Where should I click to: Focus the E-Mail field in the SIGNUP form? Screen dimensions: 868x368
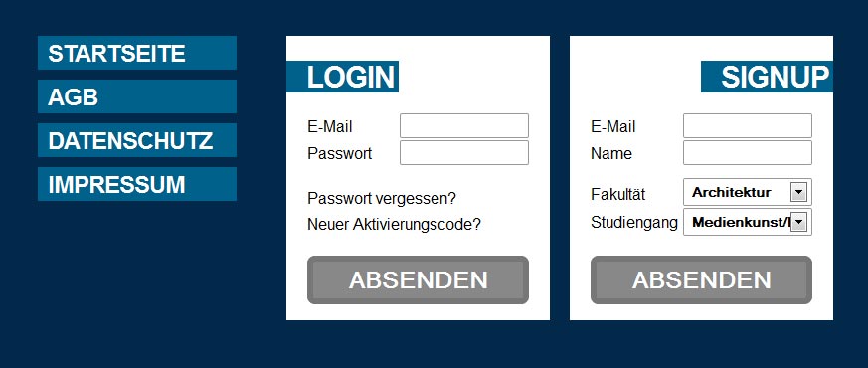[x=748, y=125]
